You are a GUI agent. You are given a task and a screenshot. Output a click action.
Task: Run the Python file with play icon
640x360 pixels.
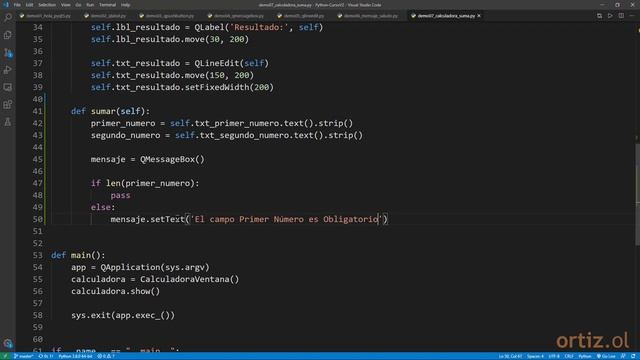pos(610,16)
